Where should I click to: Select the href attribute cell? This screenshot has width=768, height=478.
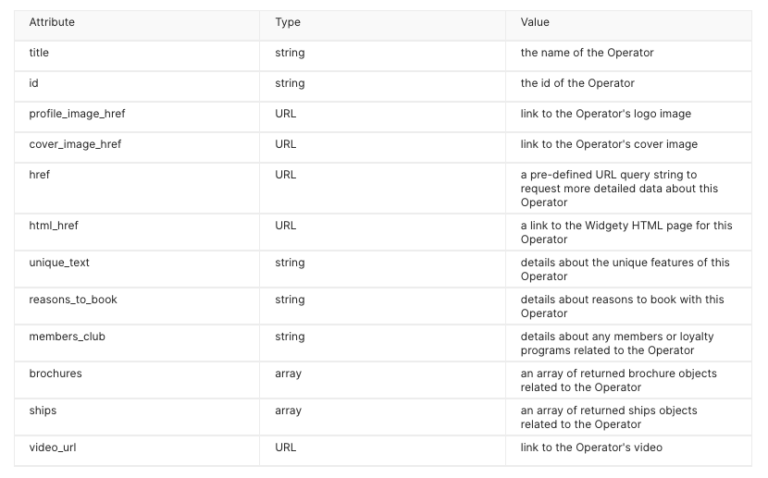(x=39, y=174)
